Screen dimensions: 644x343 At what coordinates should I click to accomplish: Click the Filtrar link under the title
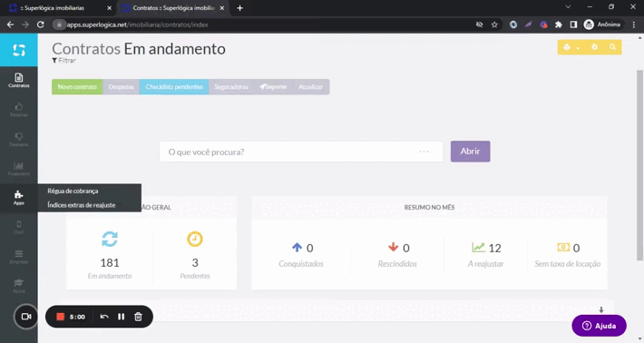(x=63, y=61)
